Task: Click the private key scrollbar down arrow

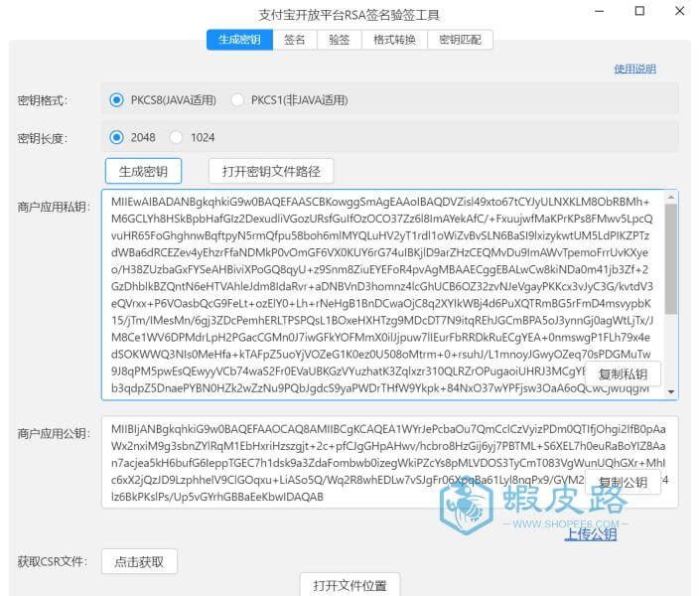Action: coord(670,391)
